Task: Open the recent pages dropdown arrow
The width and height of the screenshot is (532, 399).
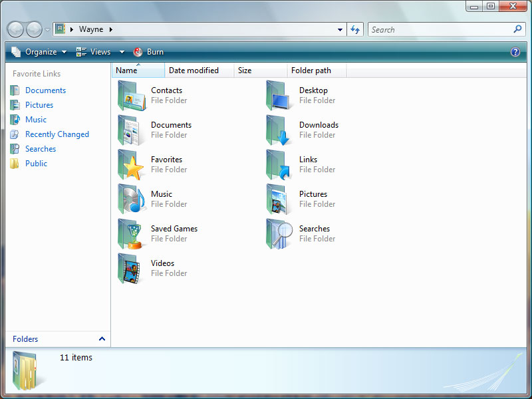Action: pyautogui.click(x=47, y=29)
